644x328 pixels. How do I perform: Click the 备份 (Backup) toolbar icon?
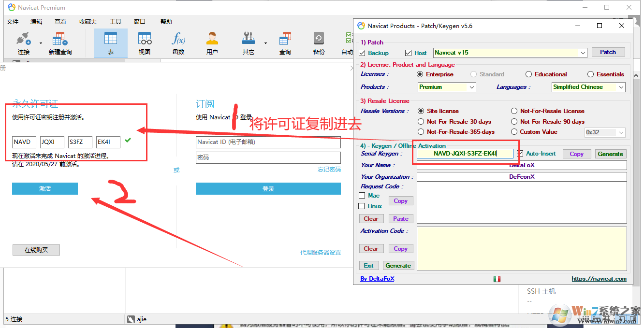[319, 43]
